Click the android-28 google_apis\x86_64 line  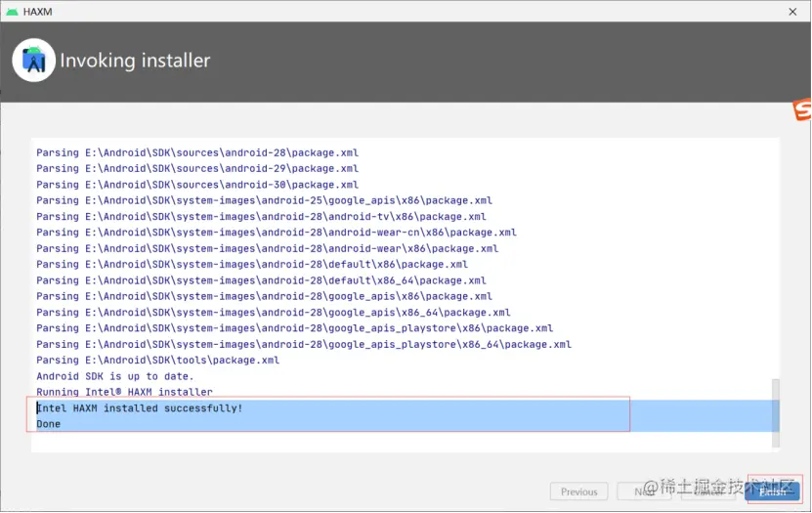tap(274, 312)
